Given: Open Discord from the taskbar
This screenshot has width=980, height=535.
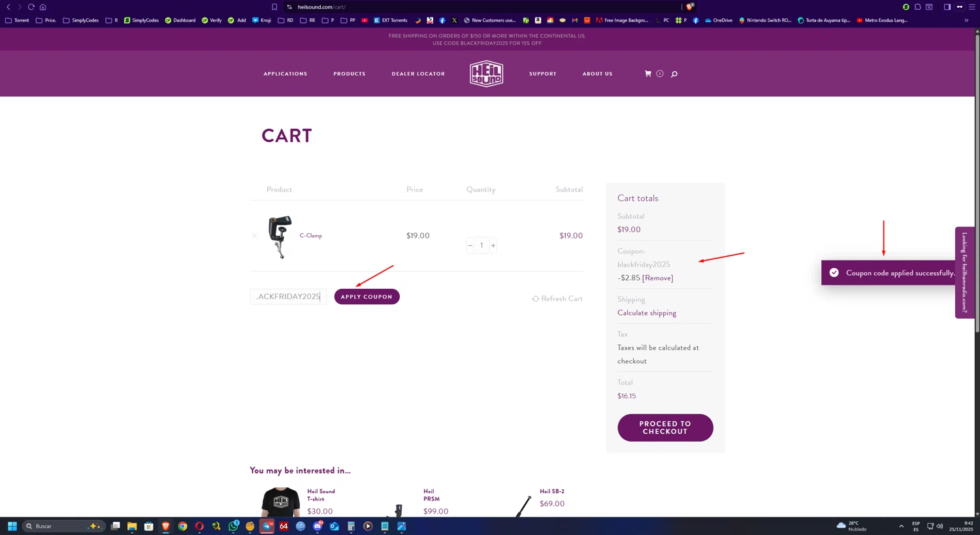Looking at the screenshot, I should (318, 527).
